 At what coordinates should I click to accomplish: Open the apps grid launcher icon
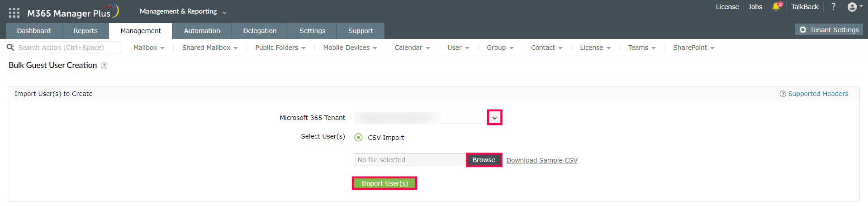tap(14, 13)
